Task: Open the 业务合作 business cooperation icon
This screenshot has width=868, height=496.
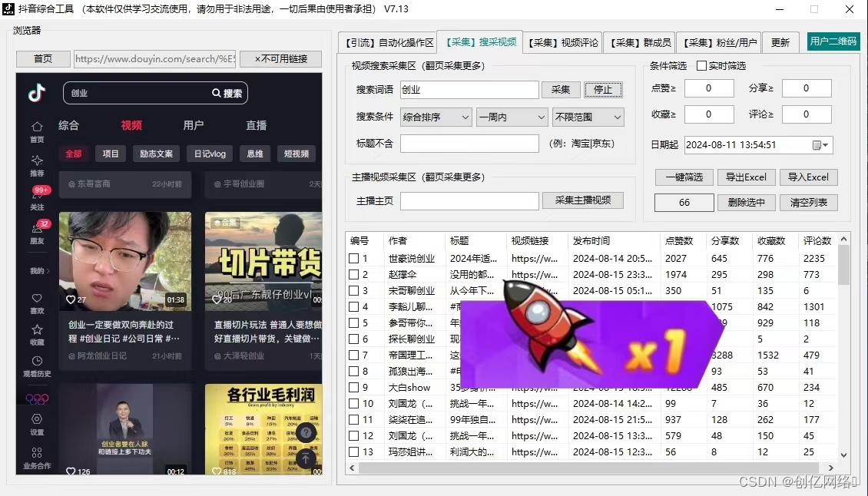Action: coord(37,453)
